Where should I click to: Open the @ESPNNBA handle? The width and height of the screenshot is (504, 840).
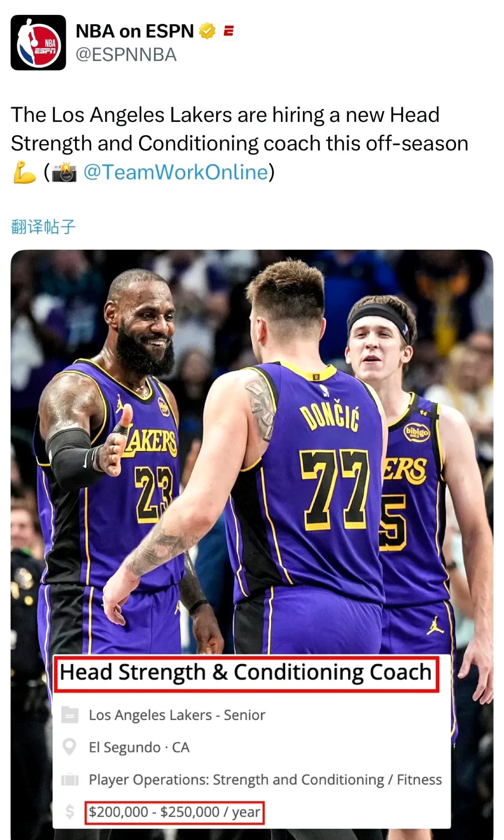[126, 55]
